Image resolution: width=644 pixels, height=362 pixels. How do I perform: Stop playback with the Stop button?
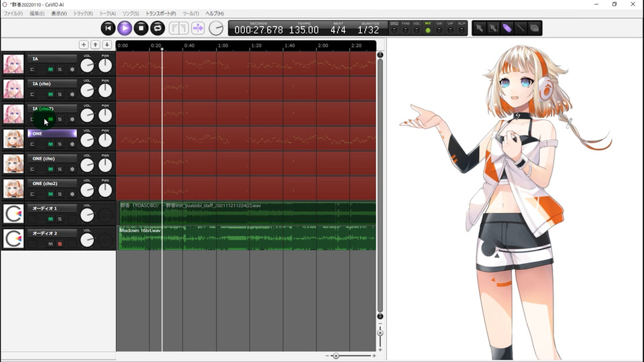coord(141,28)
